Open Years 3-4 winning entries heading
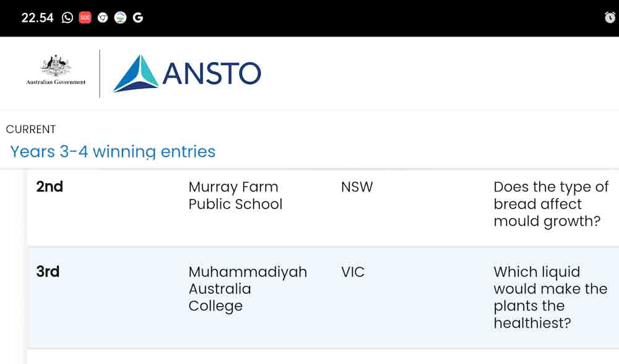This screenshot has width=619, height=364. (x=113, y=152)
